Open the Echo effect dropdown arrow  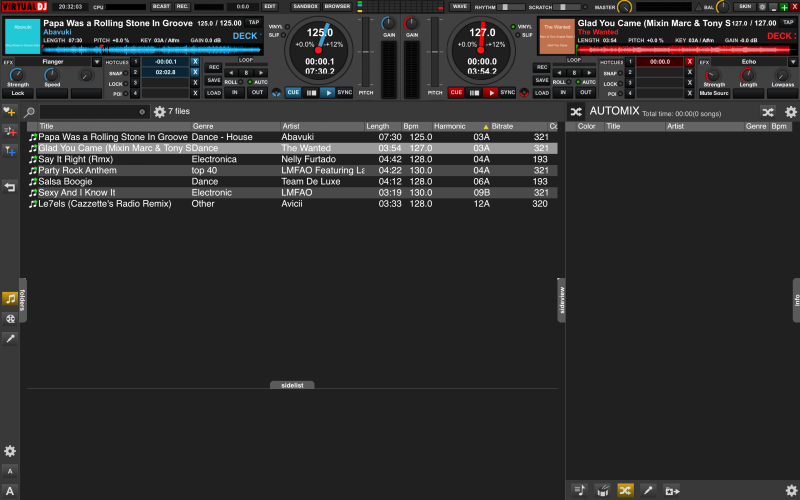click(x=793, y=62)
